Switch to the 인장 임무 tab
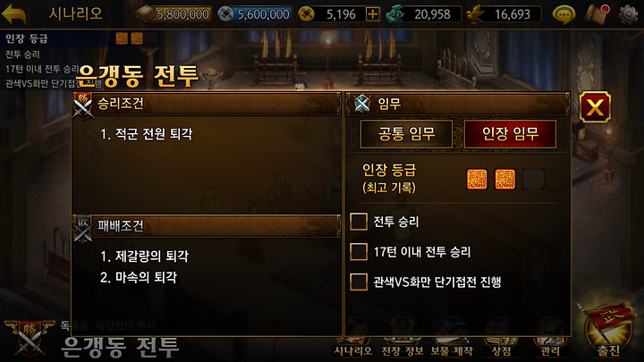 (x=510, y=134)
